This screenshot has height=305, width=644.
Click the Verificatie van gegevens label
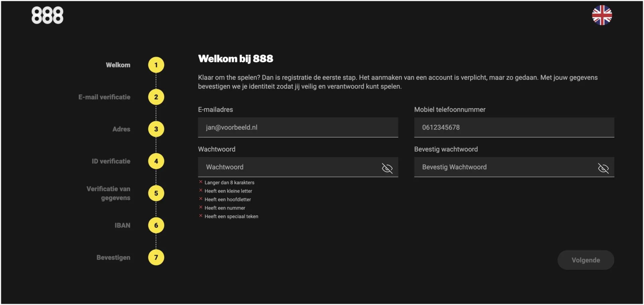click(108, 193)
